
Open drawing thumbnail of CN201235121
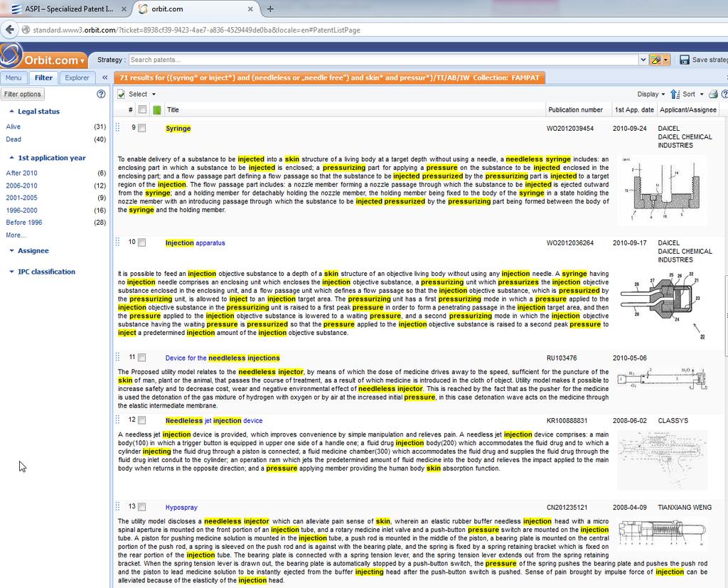pos(662,533)
